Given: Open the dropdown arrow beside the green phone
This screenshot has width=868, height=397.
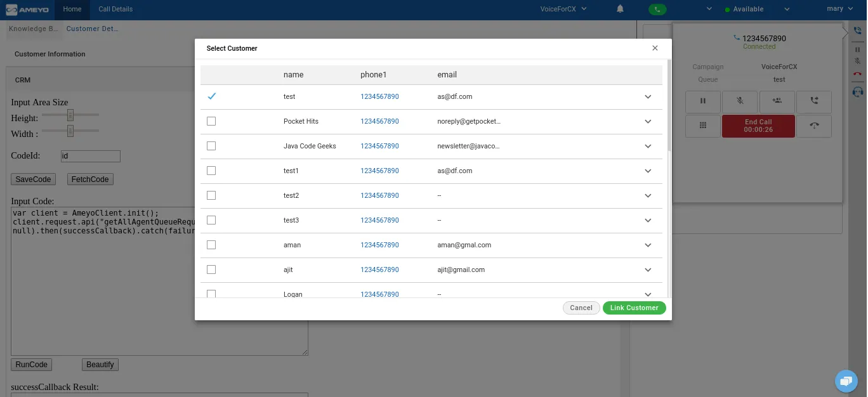Looking at the screenshot, I should coord(709,9).
